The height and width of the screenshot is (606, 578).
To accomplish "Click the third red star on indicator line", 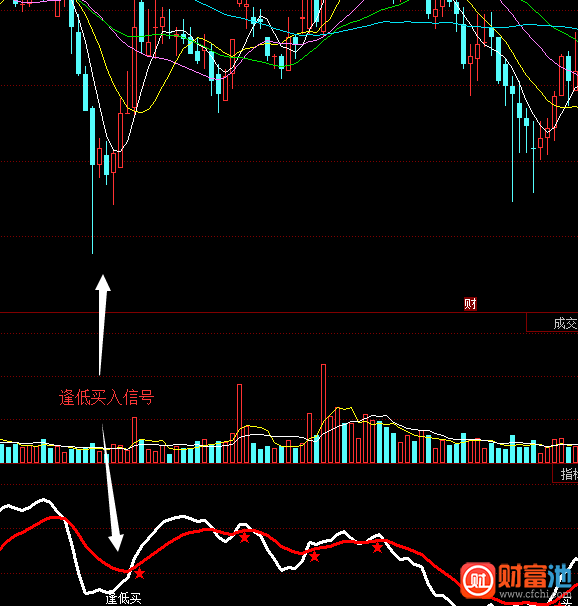I will [x=314, y=557].
